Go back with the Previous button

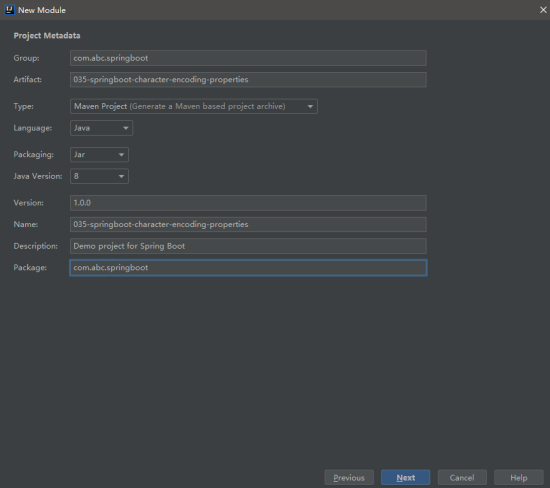coord(349,477)
